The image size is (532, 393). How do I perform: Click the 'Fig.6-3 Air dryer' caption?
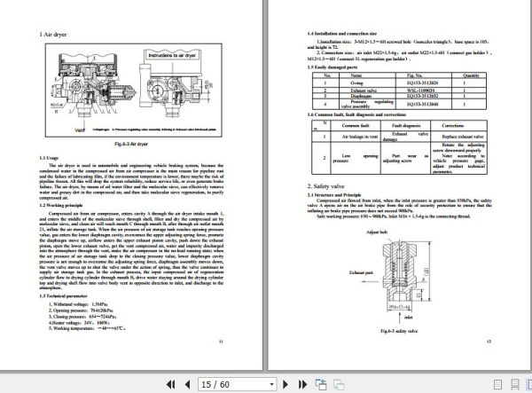[x=131, y=144]
